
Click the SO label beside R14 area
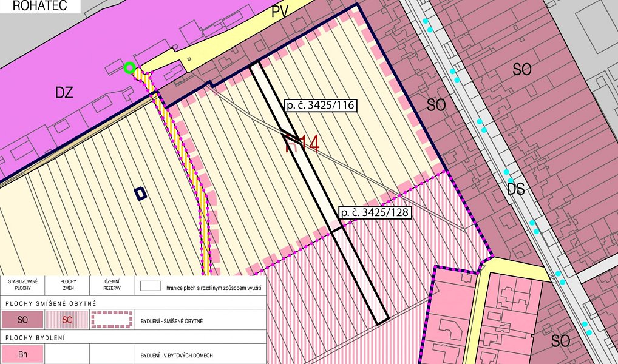click(436, 105)
